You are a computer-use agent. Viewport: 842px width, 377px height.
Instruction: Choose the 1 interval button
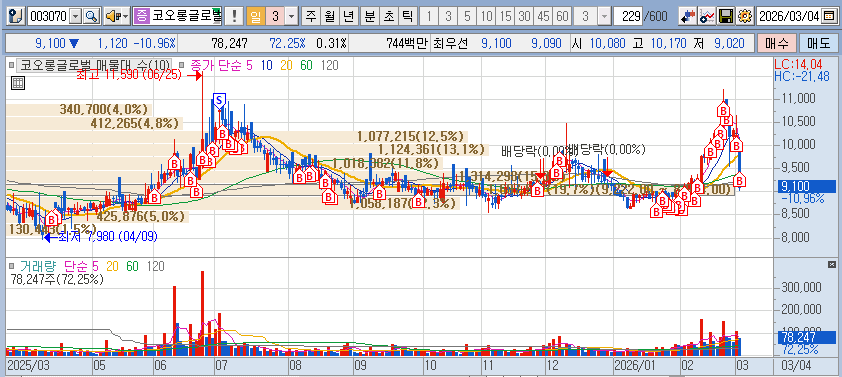pos(429,17)
